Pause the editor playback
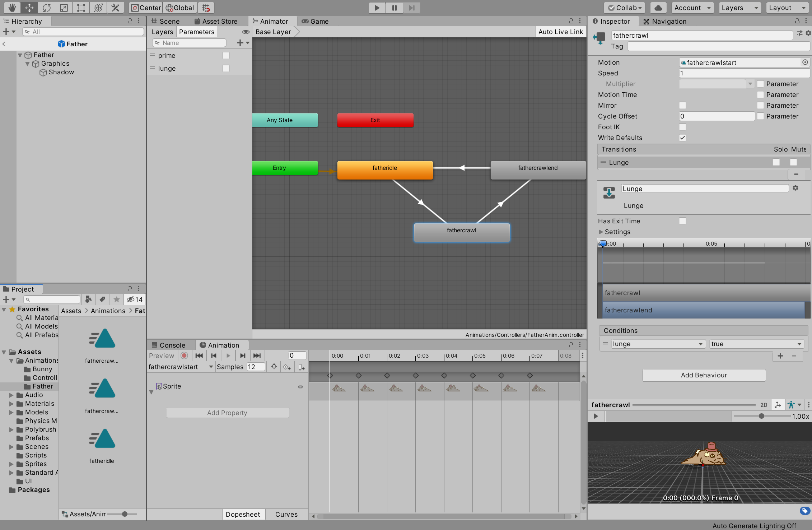The image size is (812, 530). point(395,8)
